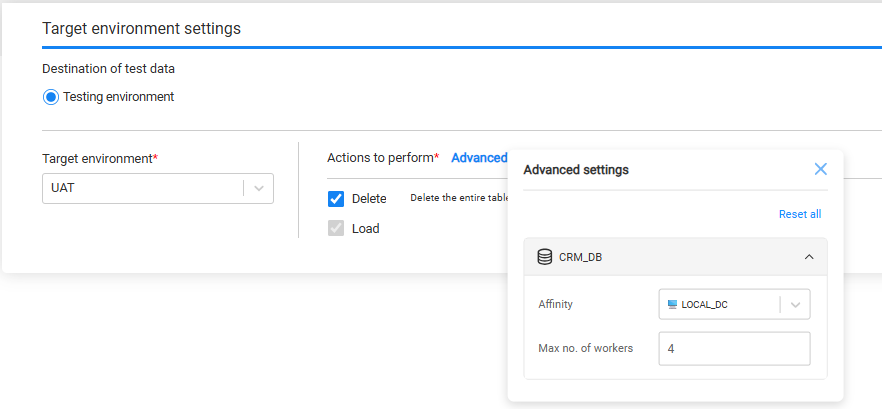
Task: Close the Advanced settings popup
Action: tap(820, 169)
